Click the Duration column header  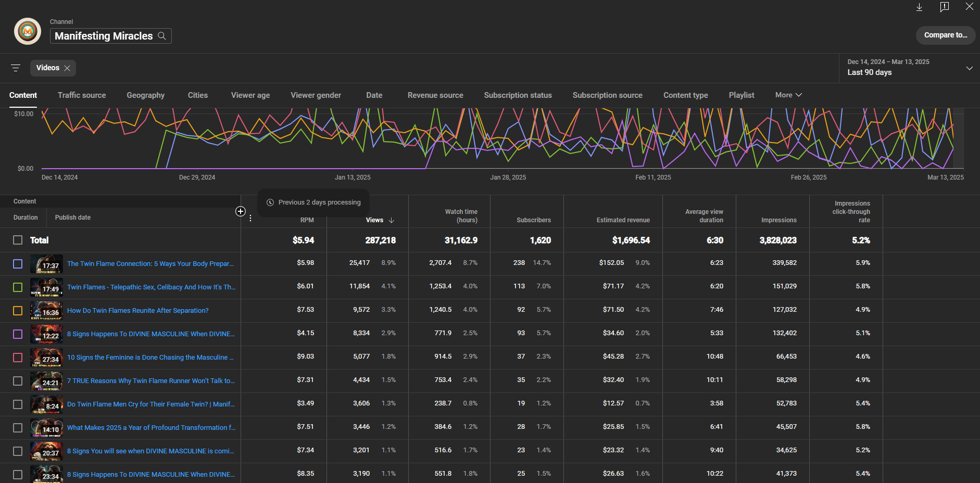[26, 218]
